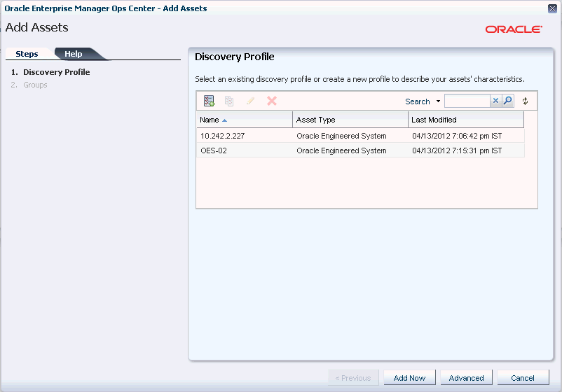Click the Advanced button
This screenshot has height=392, width=562.
pyautogui.click(x=466, y=378)
